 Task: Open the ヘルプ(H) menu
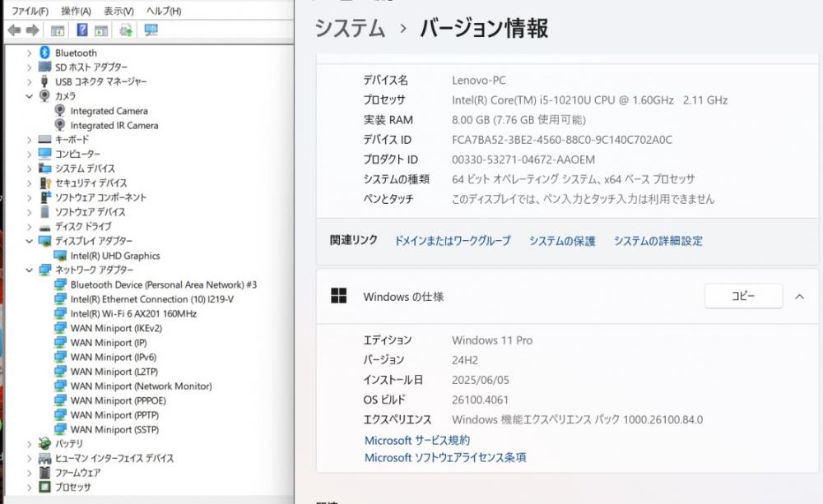point(164,11)
